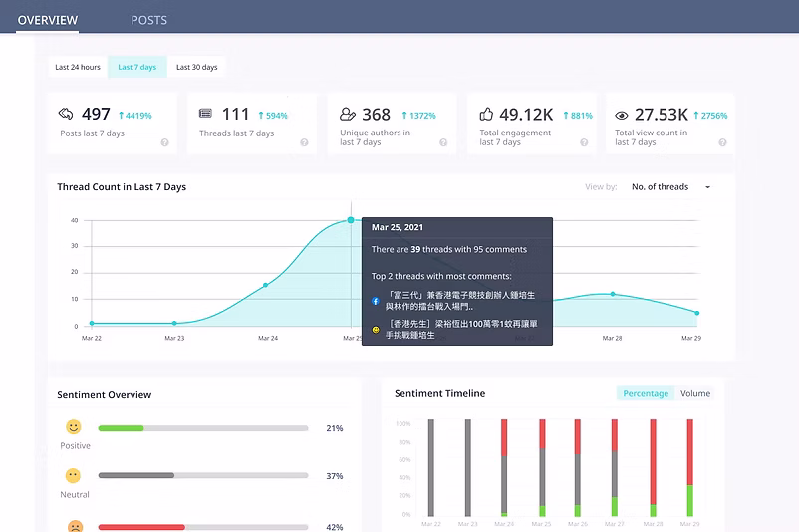Image resolution: width=799 pixels, height=532 pixels.
Task: Open help icon in Posts last 7 days card
Action: (164, 142)
